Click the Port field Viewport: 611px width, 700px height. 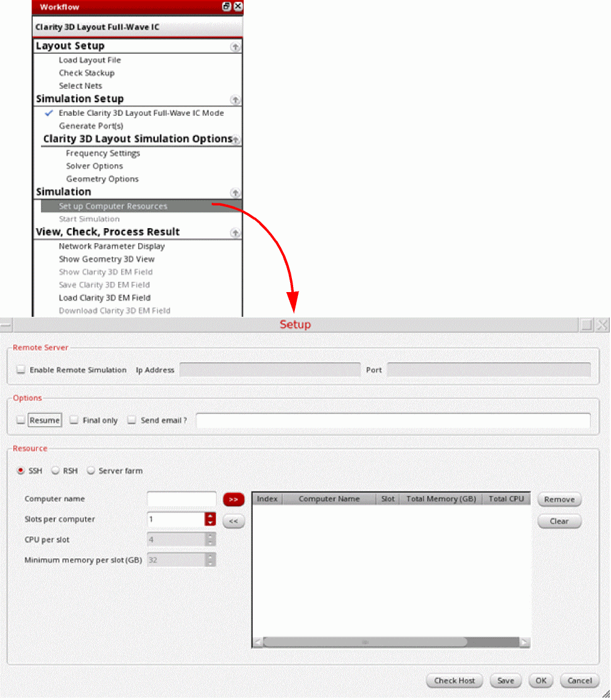point(489,370)
